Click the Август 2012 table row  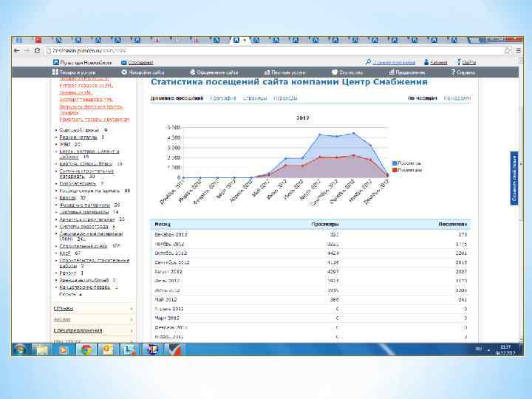[x=310, y=272]
